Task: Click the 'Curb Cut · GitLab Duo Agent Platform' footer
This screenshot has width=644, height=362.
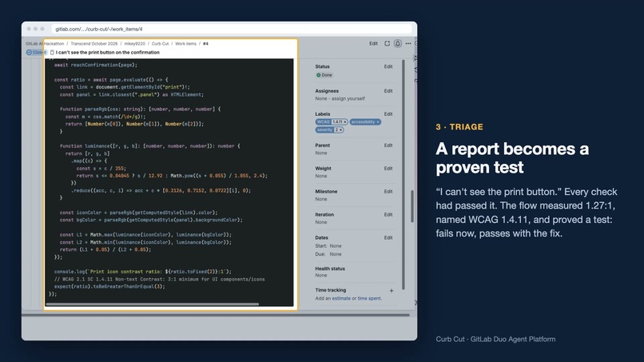Action: pyautogui.click(x=495, y=339)
